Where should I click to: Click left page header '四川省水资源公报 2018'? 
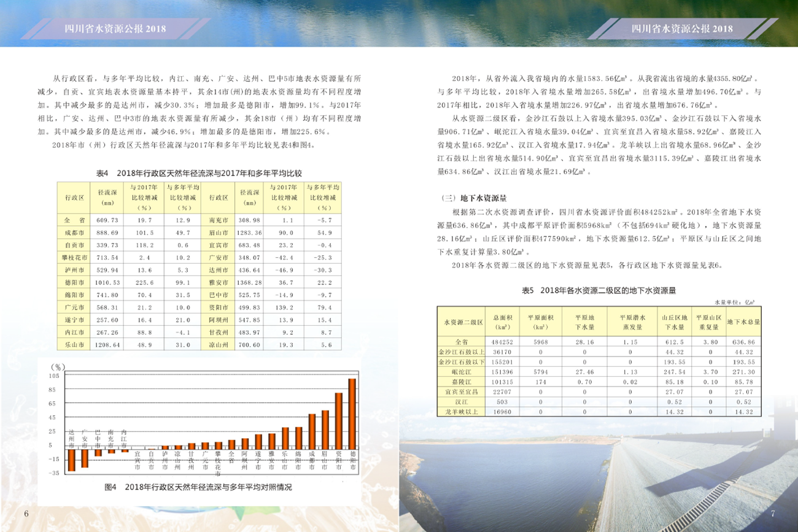(116, 28)
